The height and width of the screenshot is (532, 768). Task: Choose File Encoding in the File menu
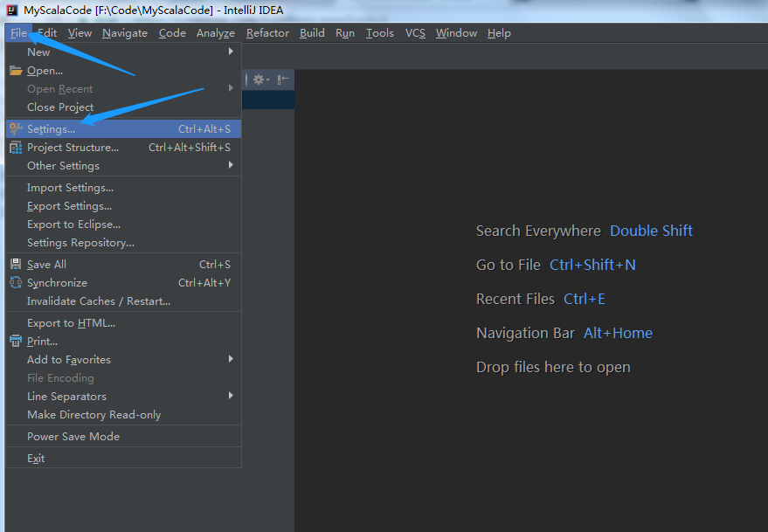(123, 377)
